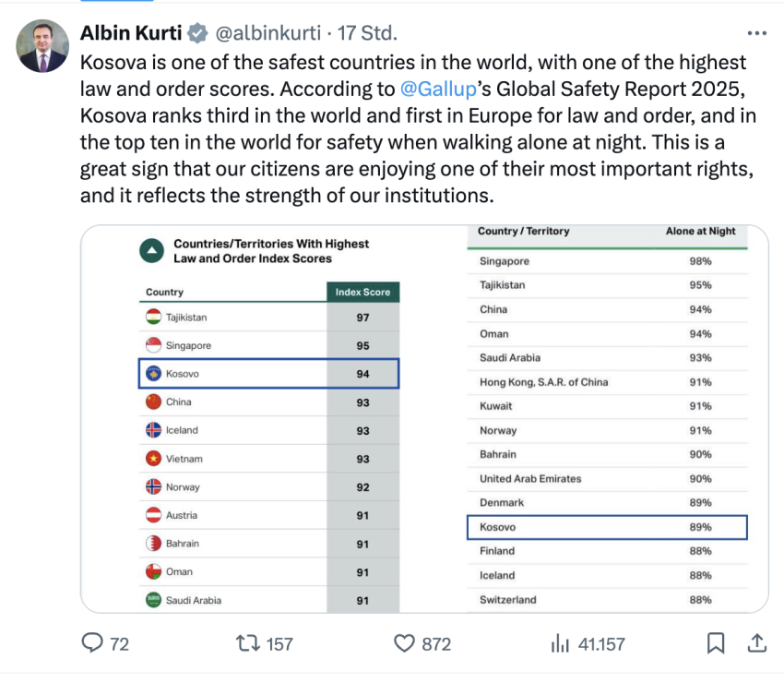This screenshot has width=784, height=683.
Task: Open view analytics bar chart icon
Action: pyautogui.click(x=560, y=643)
